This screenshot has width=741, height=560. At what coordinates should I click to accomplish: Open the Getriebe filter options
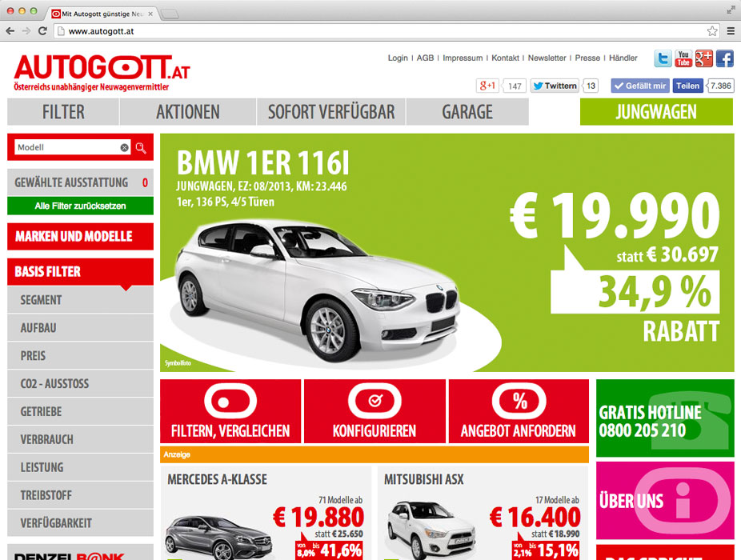80,411
